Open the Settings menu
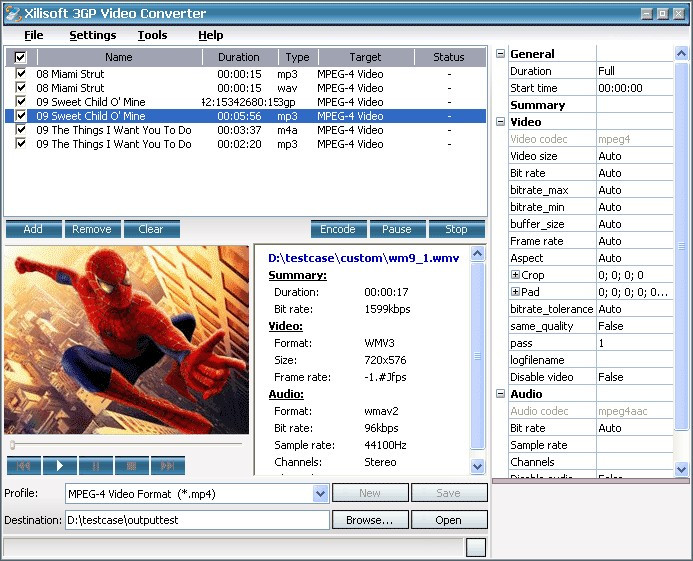This screenshot has height=561, width=693. click(93, 35)
